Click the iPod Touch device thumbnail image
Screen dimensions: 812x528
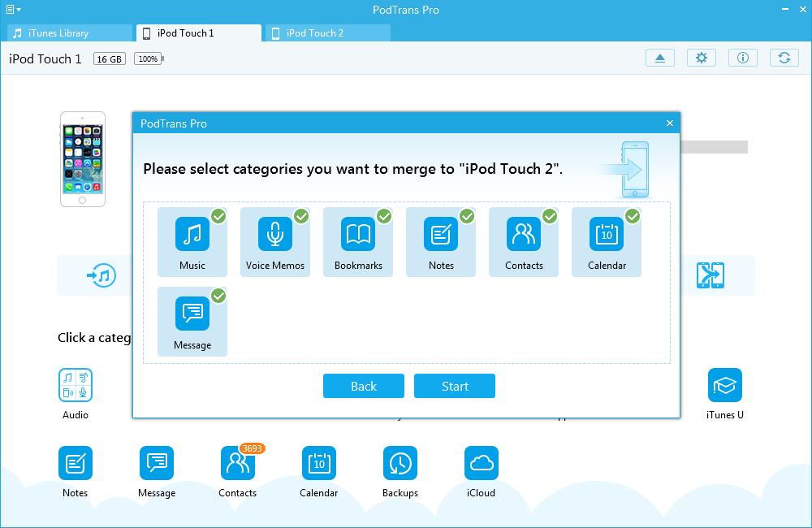83,159
